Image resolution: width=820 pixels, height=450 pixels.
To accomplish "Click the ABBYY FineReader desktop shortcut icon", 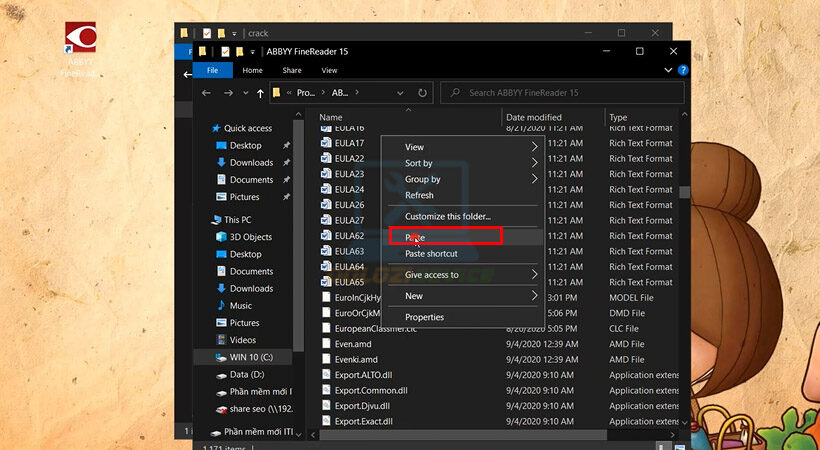I will click(x=81, y=37).
